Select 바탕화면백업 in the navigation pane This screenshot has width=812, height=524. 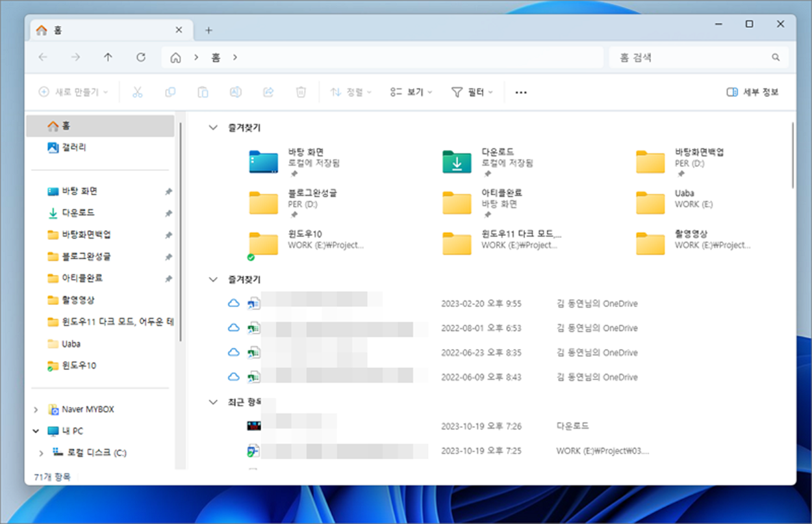pyautogui.click(x=100, y=235)
